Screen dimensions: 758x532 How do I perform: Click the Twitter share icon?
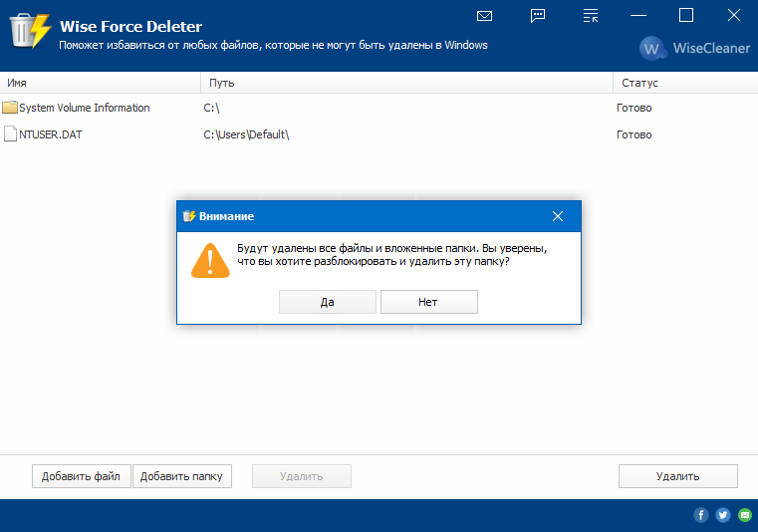pos(722,515)
